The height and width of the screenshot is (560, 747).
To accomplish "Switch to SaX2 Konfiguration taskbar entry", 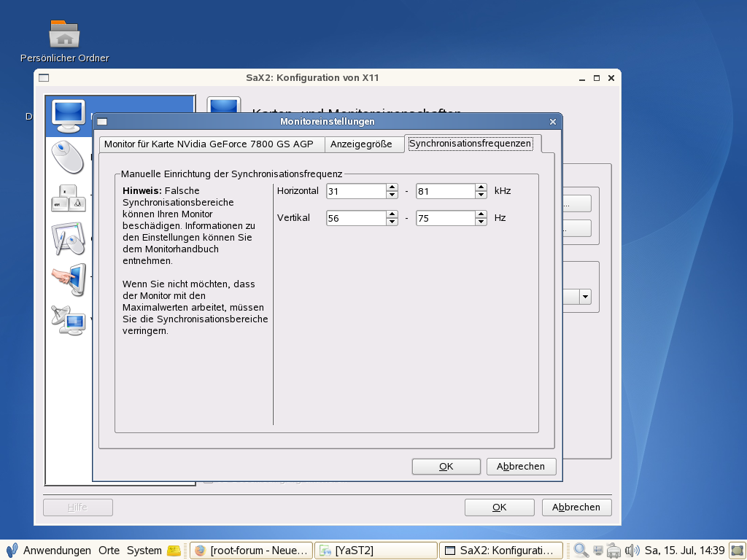I will pyautogui.click(x=501, y=551).
